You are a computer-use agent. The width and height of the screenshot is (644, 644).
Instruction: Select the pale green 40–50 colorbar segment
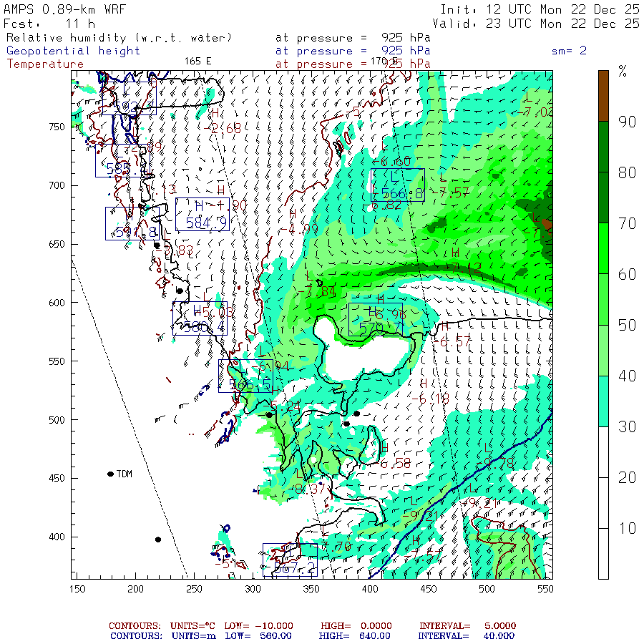[603, 351]
